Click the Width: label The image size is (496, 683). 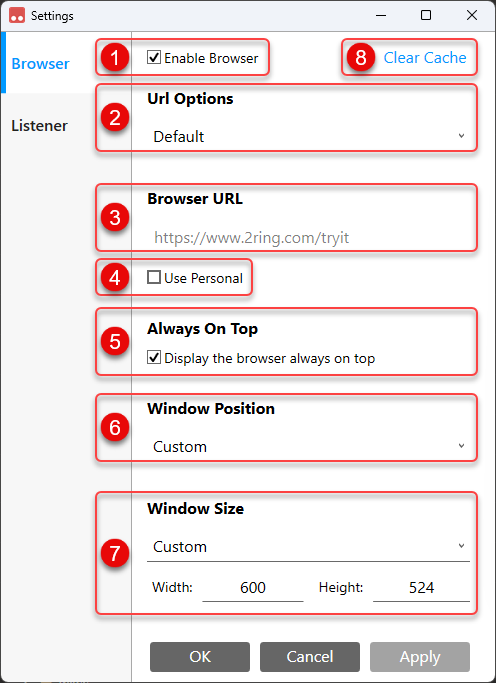tap(172, 587)
